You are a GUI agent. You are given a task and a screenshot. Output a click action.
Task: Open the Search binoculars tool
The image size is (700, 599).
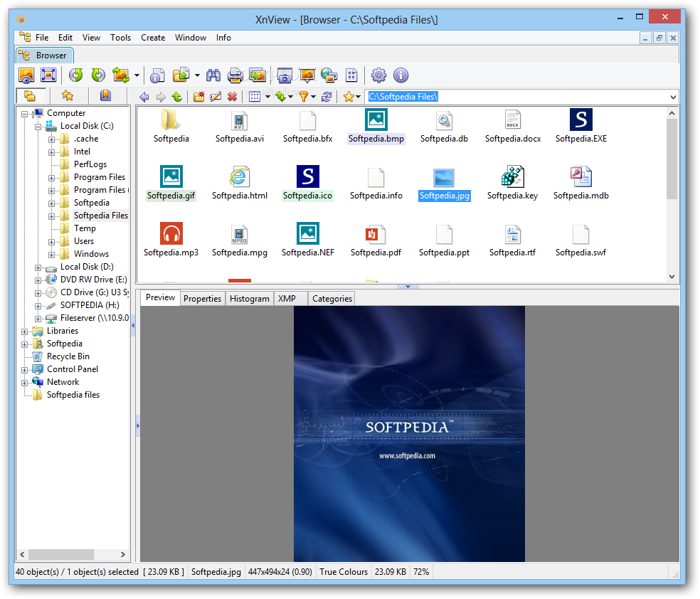(x=213, y=75)
